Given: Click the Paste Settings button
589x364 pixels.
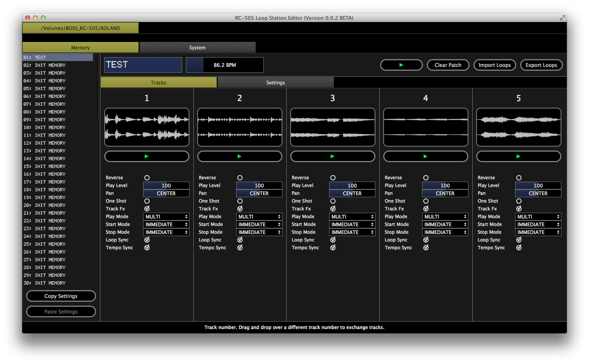Looking at the screenshot, I should click(61, 311).
